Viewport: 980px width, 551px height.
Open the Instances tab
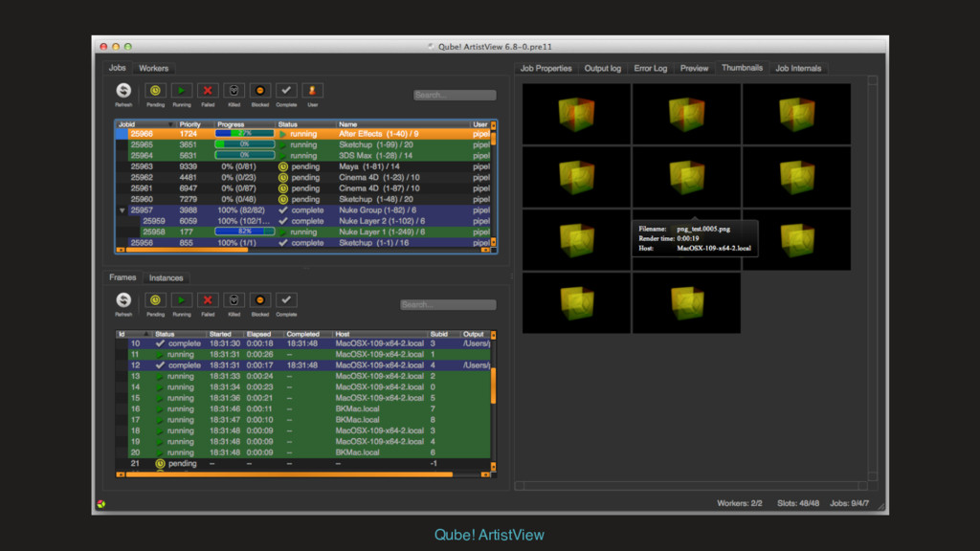pos(166,278)
